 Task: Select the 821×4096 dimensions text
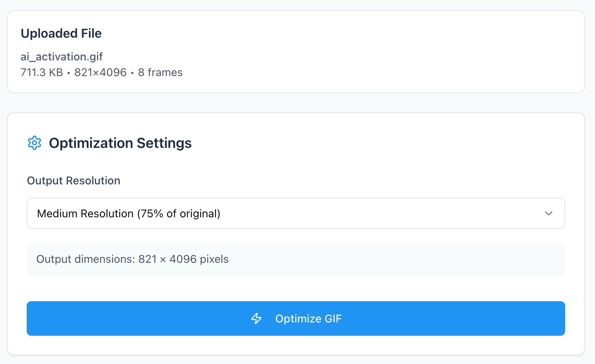pos(100,72)
